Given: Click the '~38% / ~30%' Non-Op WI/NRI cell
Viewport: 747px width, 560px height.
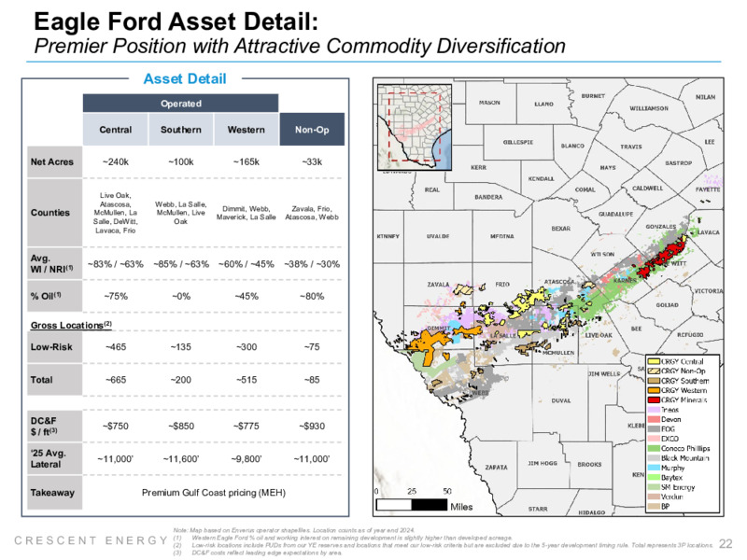Looking at the screenshot, I should (312, 264).
